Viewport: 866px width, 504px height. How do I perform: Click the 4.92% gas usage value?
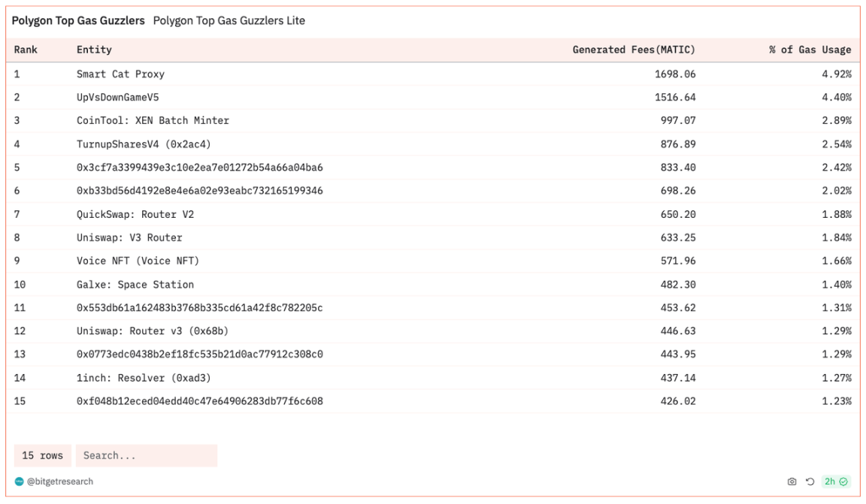[x=837, y=74]
